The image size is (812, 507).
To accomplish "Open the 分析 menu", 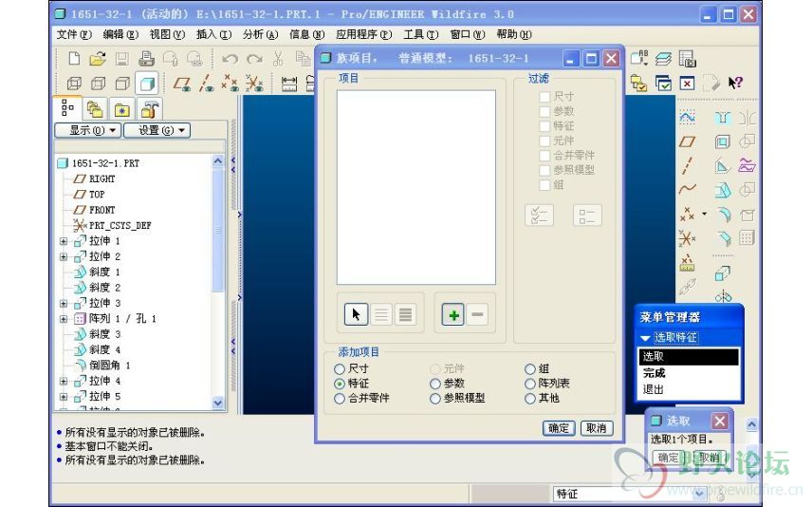I will click(x=261, y=34).
